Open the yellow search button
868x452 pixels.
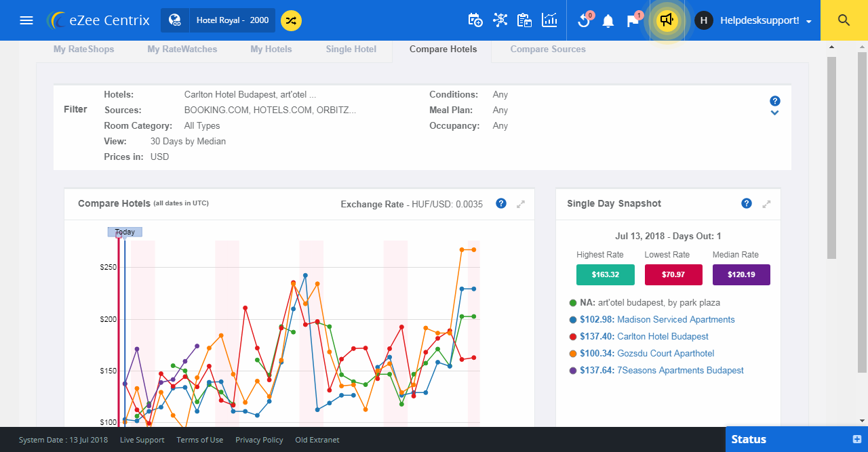[x=844, y=20]
